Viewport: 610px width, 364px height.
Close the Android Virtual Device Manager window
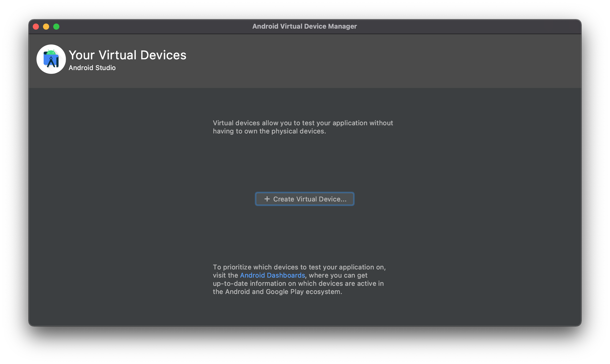[36, 27]
